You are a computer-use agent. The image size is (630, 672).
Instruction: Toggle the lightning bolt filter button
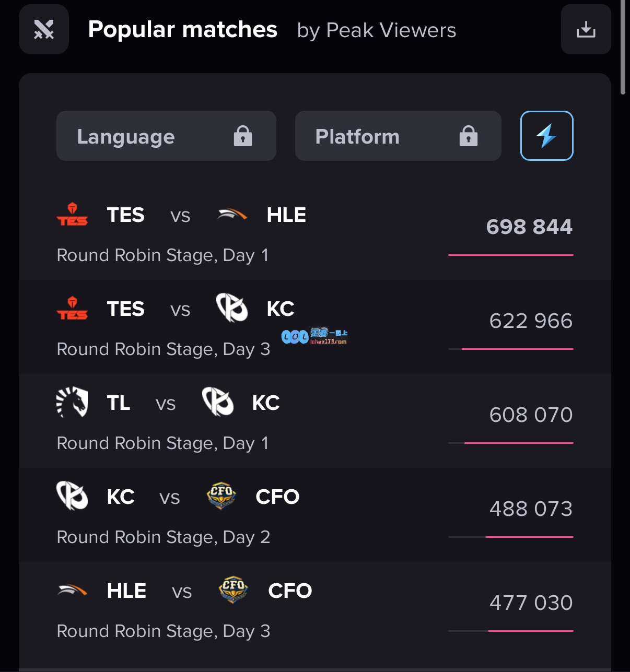(x=546, y=136)
